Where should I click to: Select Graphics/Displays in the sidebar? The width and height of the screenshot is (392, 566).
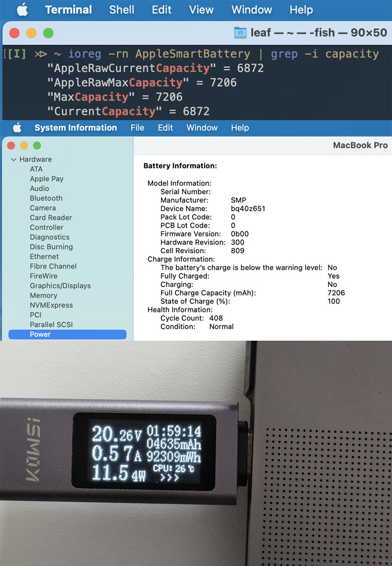[x=60, y=286]
